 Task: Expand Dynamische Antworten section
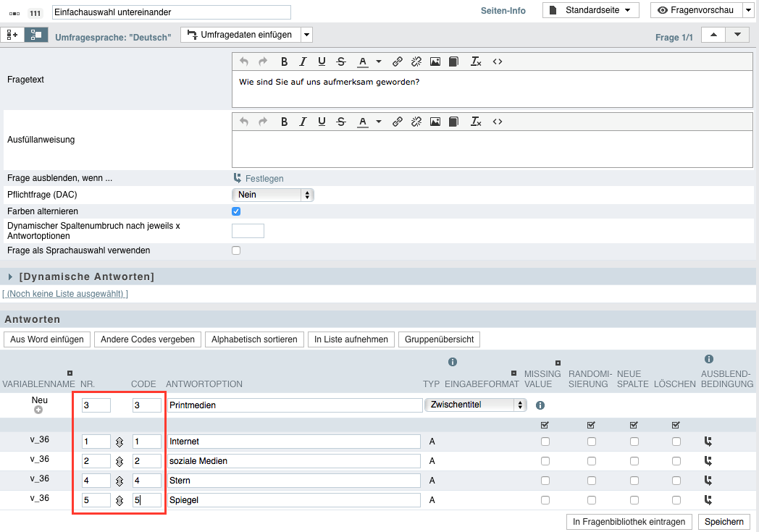(10, 276)
